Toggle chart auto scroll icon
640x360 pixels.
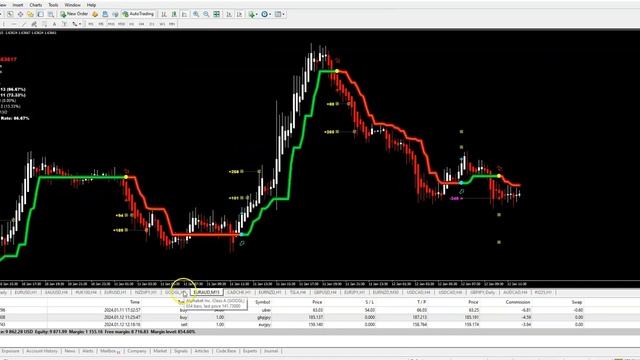229,14
